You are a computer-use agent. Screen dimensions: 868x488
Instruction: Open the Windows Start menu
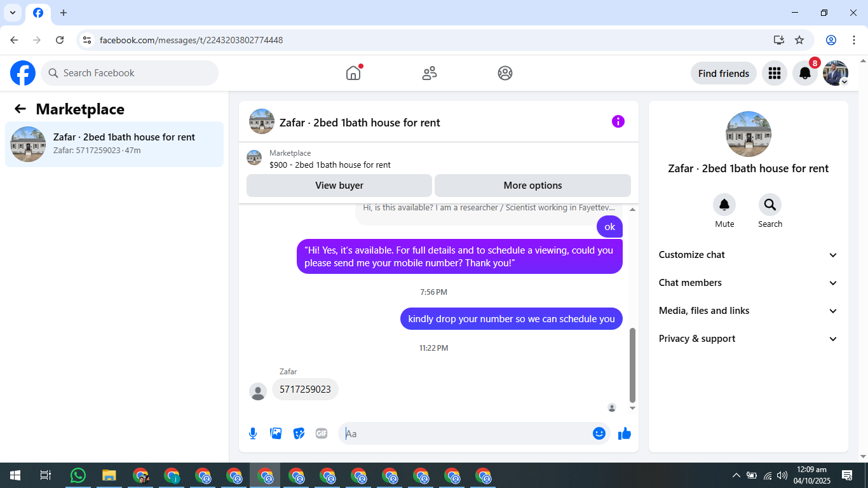(x=15, y=475)
